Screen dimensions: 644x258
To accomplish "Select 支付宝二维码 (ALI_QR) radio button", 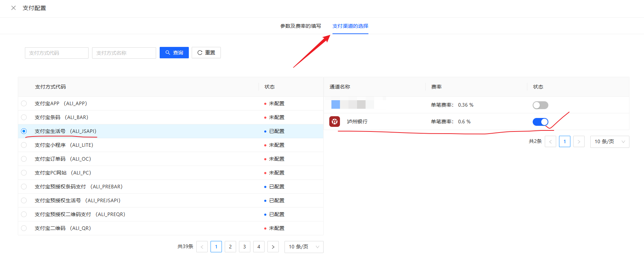I will pos(24,228).
